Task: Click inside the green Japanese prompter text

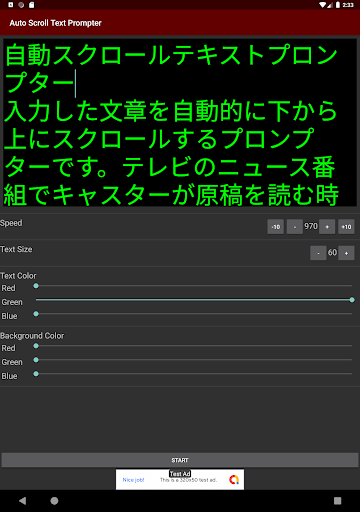Action: [180, 123]
